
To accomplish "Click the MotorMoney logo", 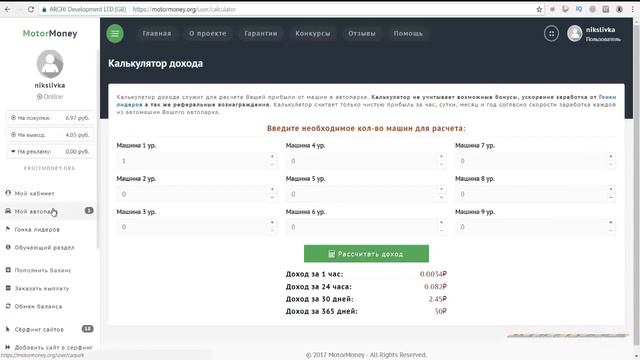I will [x=50, y=33].
